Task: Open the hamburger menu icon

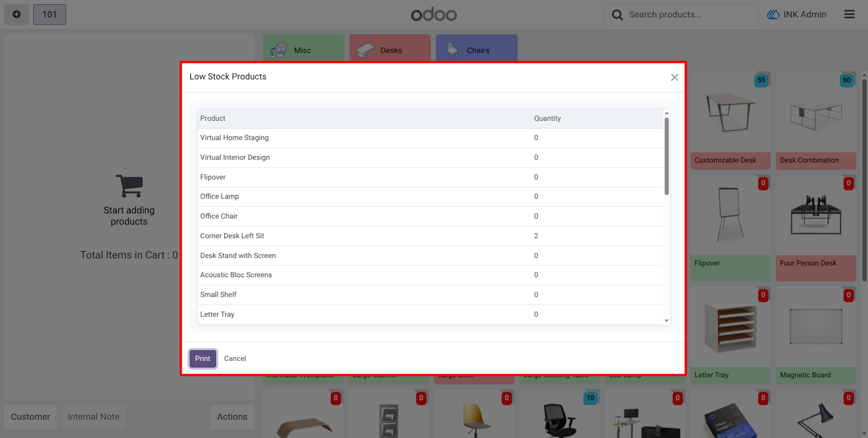Action: coord(849,15)
